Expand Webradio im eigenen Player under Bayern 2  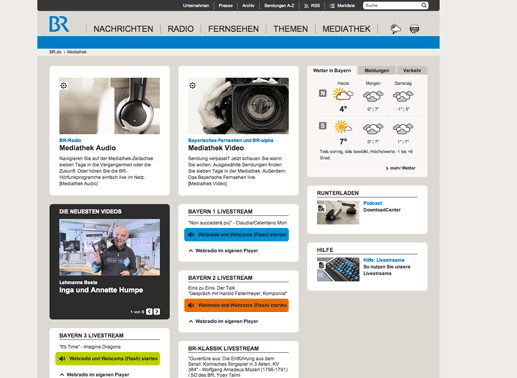pyautogui.click(x=223, y=321)
